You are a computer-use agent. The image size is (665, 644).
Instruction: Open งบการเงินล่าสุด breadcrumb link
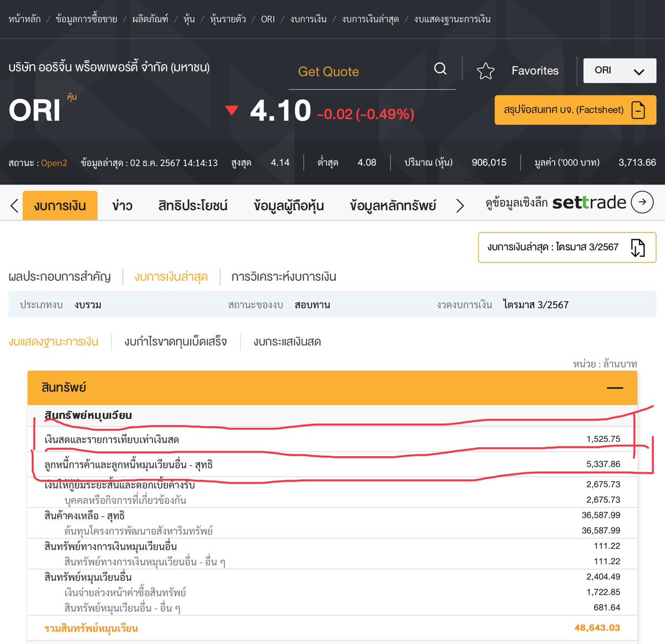370,19
